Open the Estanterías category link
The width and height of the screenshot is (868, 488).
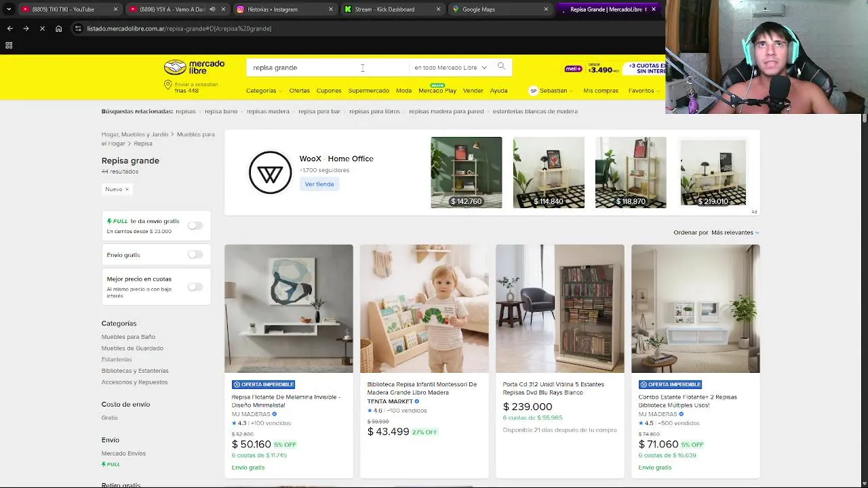pyautogui.click(x=117, y=359)
